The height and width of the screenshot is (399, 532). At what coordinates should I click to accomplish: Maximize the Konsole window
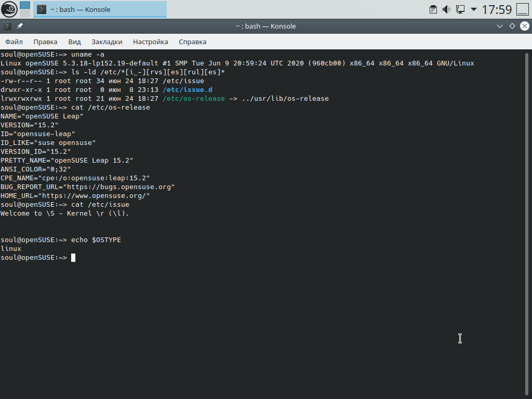pos(512,26)
